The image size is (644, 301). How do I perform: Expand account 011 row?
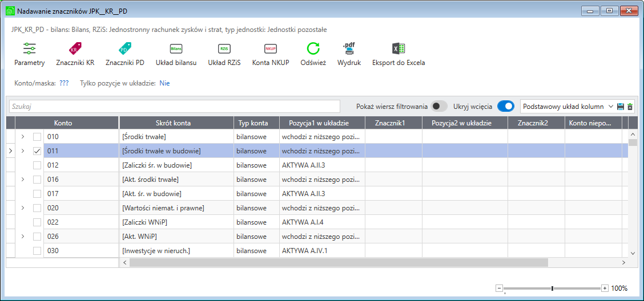pyautogui.click(x=23, y=151)
